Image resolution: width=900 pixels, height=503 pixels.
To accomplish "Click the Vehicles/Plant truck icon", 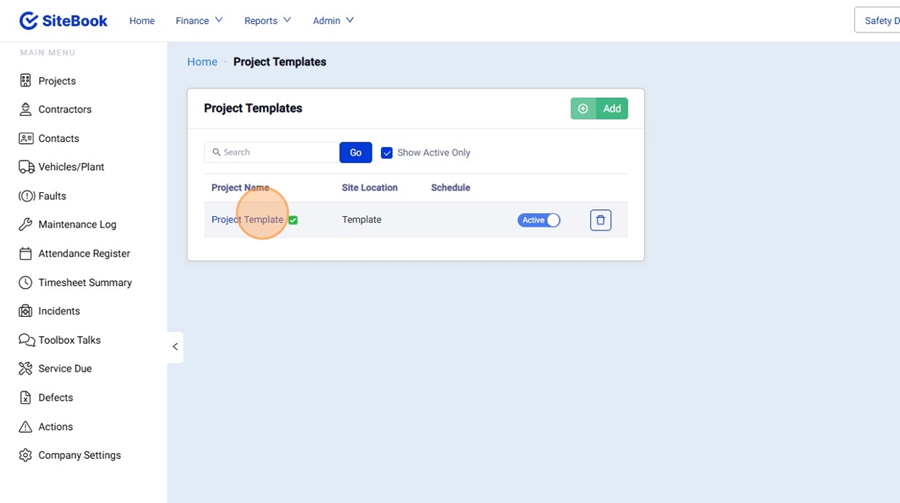I will pyautogui.click(x=26, y=167).
